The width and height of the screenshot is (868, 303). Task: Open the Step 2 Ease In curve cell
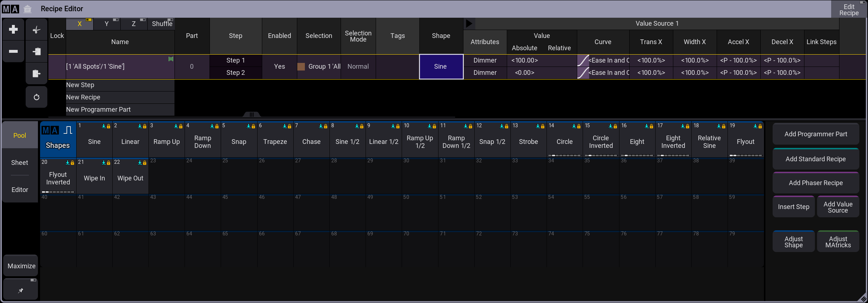pos(603,73)
